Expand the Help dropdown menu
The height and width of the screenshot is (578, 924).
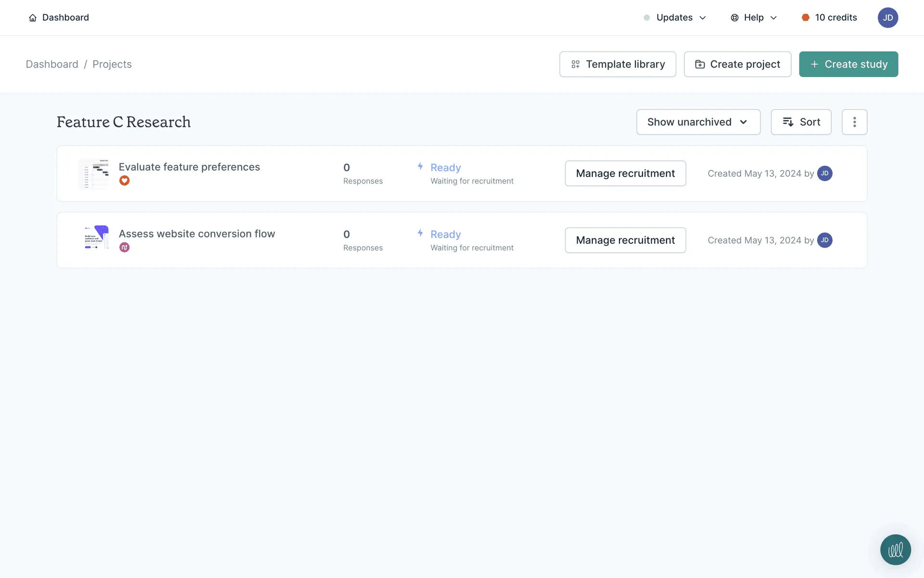pos(754,18)
